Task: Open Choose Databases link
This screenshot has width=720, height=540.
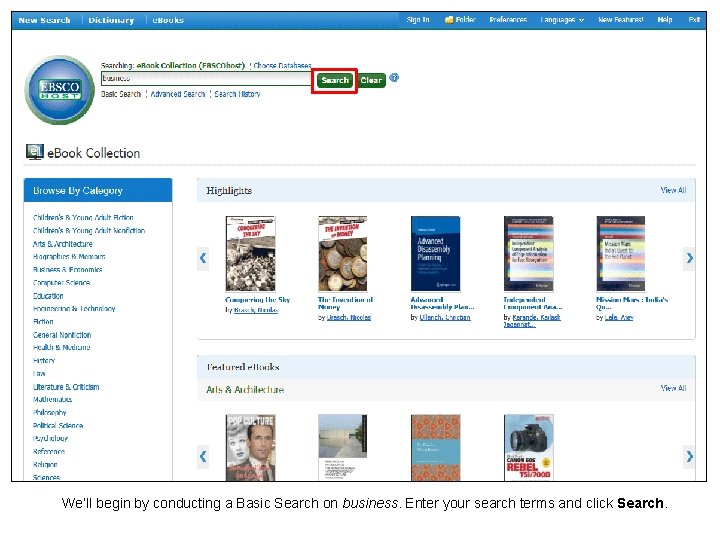Action: [282, 66]
